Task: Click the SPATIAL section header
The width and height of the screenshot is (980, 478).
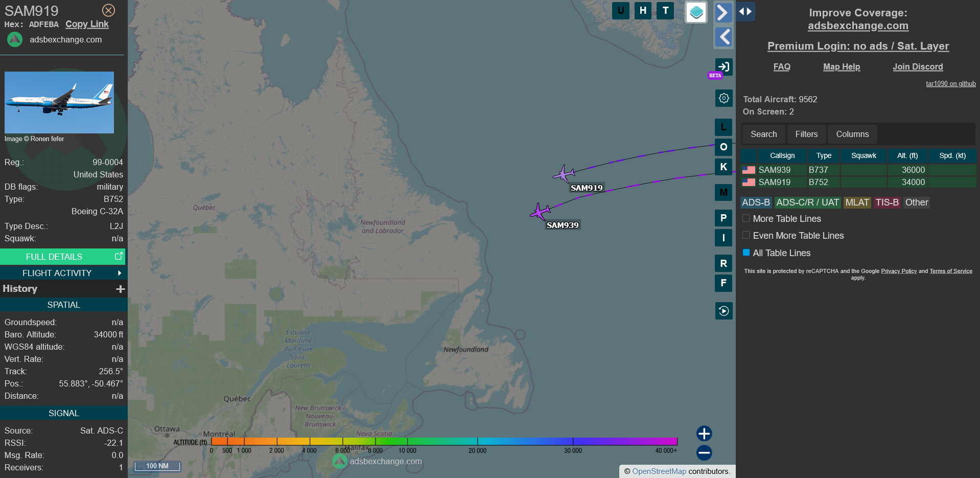Action: (x=63, y=305)
